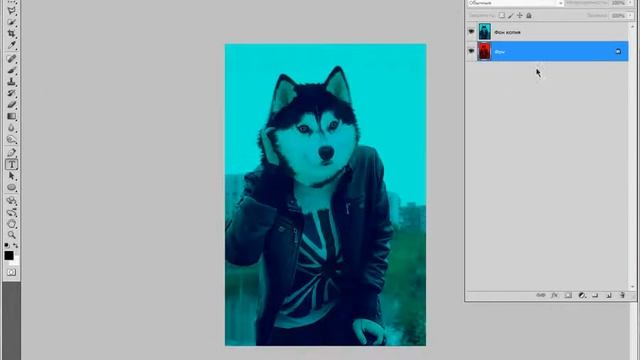Open the black foreground color swatch
Viewport: 640px width, 360px height.
(x=9, y=255)
